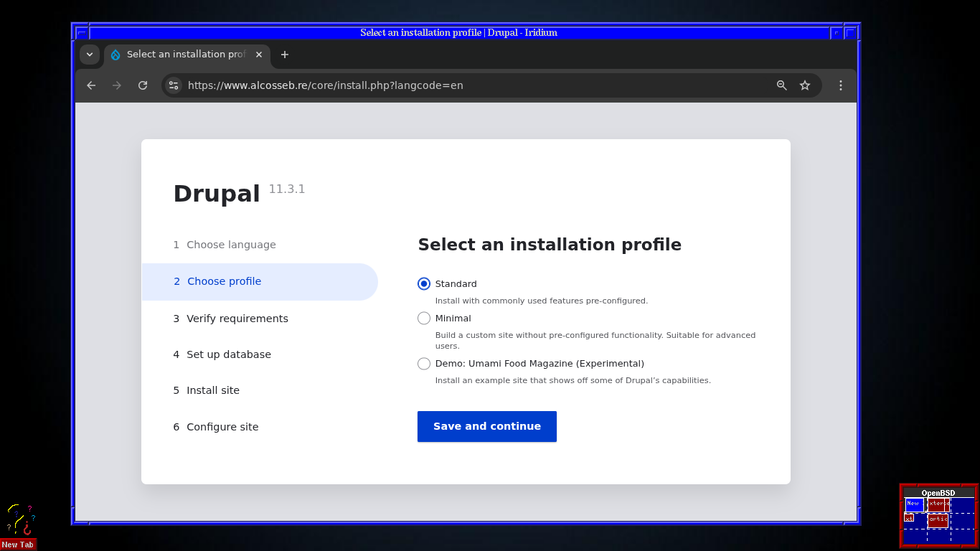Viewport: 980px width, 551px height.
Task: Click the forward navigation arrow
Action: (x=116, y=85)
